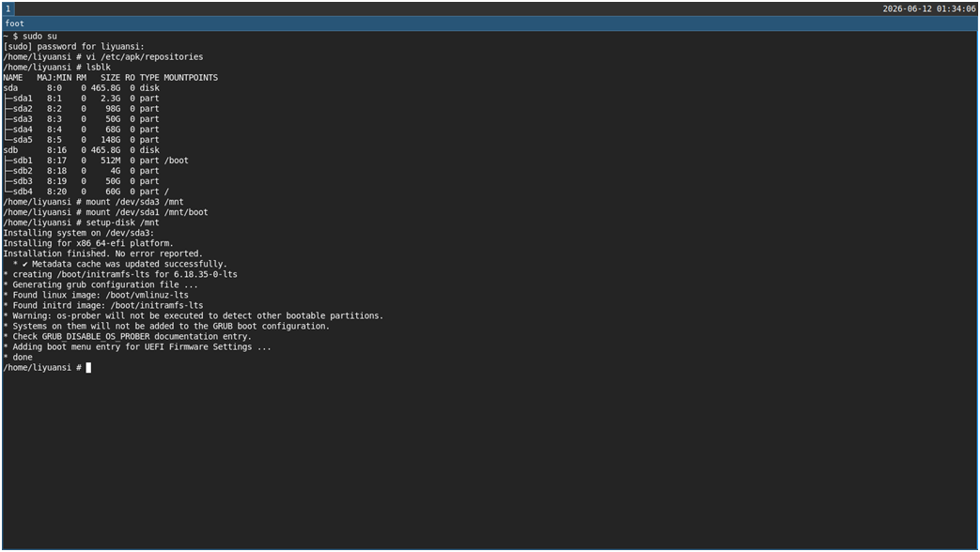The width and height of the screenshot is (980, 552).
Task: Click 'Installation finished. No error reported.' line
Action: pyautogui.click(x=103, y=254)
